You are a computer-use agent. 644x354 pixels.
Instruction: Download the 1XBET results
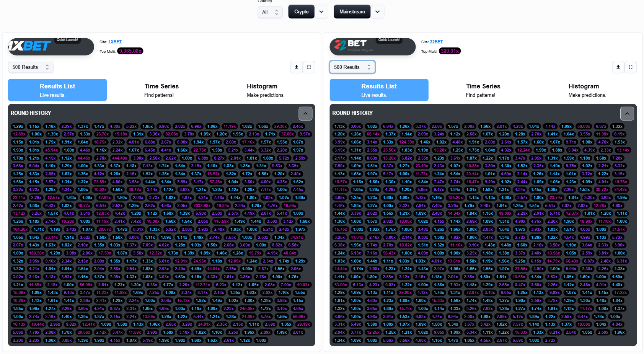[297, 67]
